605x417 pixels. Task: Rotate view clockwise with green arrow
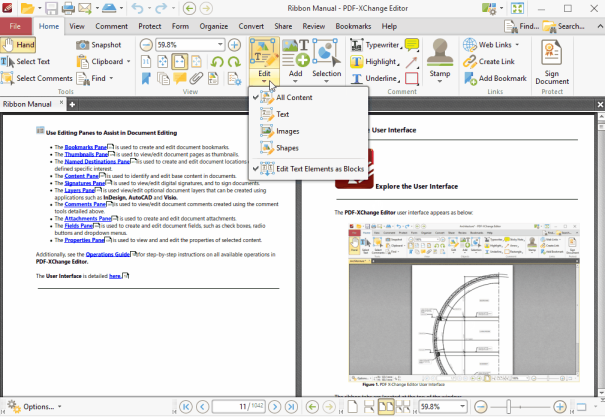click(234, 61)
